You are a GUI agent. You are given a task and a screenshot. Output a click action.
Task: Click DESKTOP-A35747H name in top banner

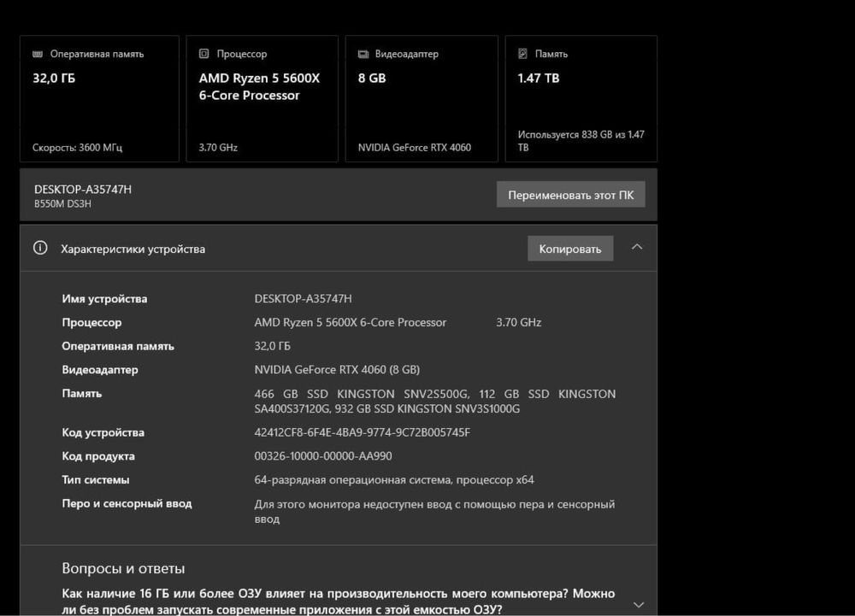pyautogui.click(x=83, y=189)
